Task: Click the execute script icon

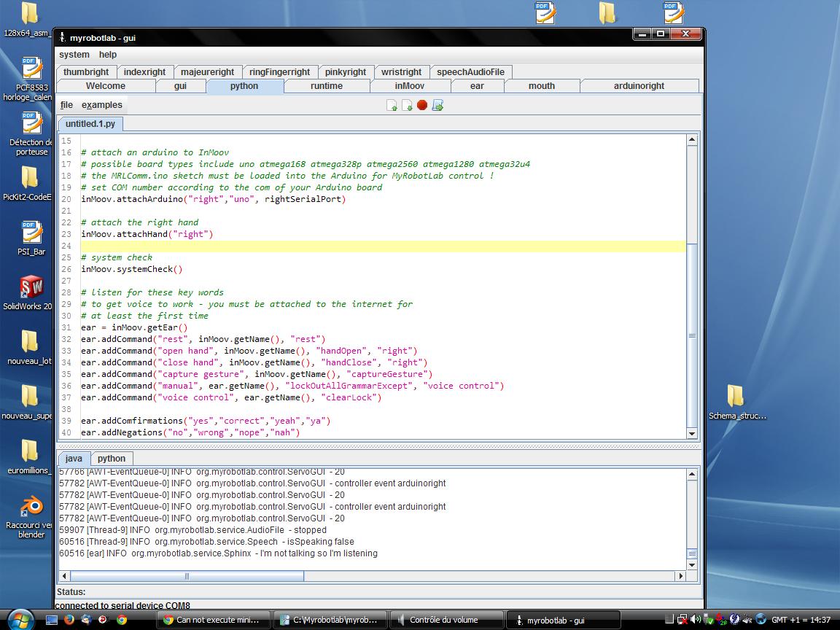Action: (x=437, y=106)
